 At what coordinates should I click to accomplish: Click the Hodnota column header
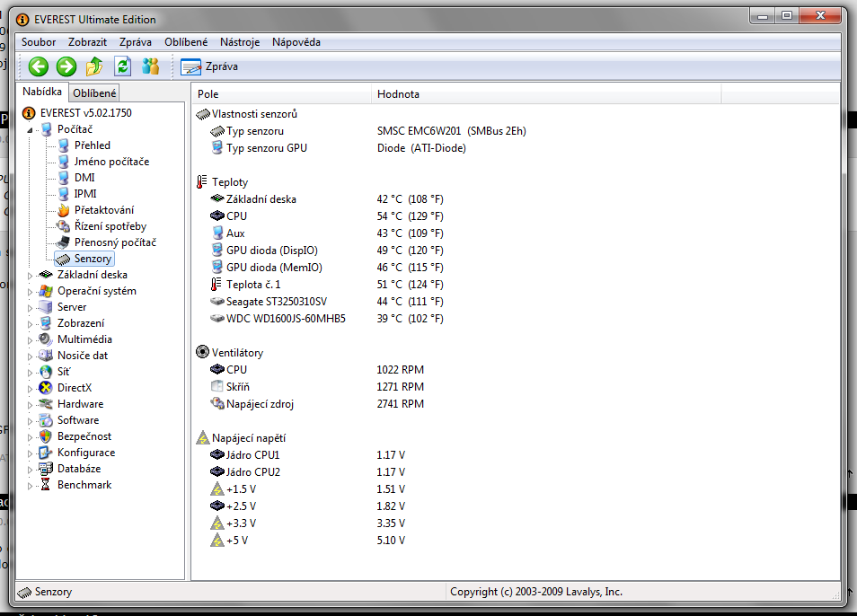coord(546,94)
